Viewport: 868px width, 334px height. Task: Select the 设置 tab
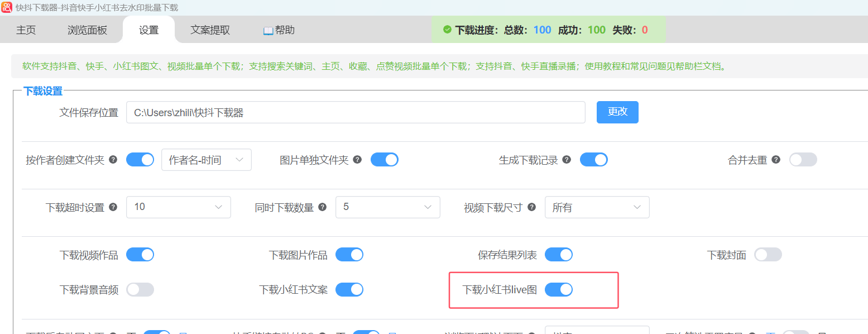tap(148, 30)
